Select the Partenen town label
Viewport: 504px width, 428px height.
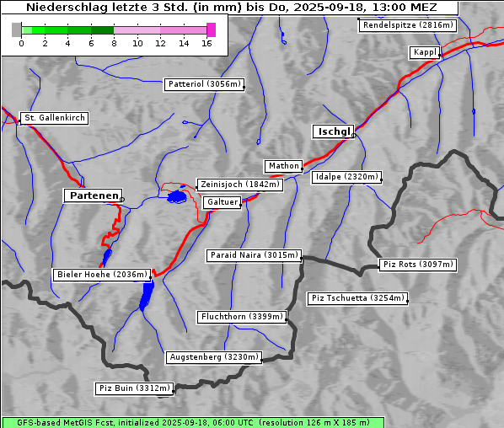tap(94, 195)
